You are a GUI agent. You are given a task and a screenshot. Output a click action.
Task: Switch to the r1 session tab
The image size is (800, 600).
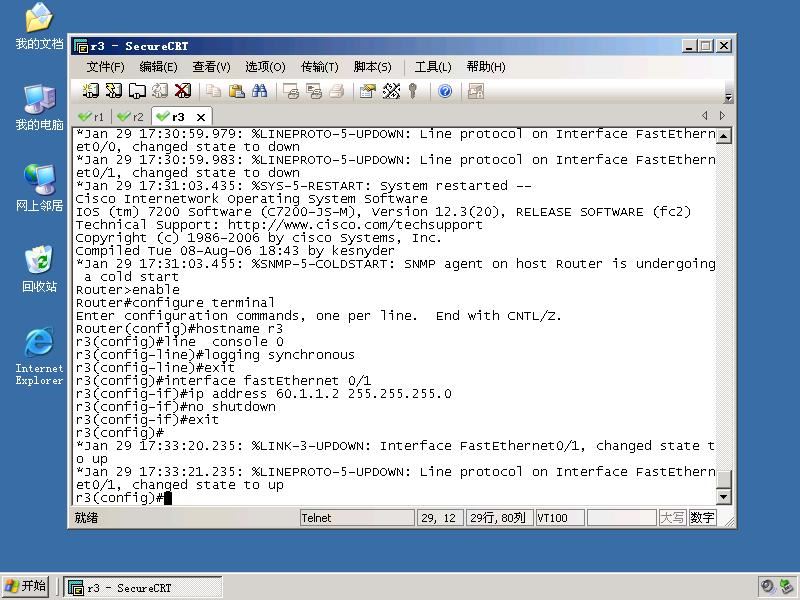tap(91, 117)
